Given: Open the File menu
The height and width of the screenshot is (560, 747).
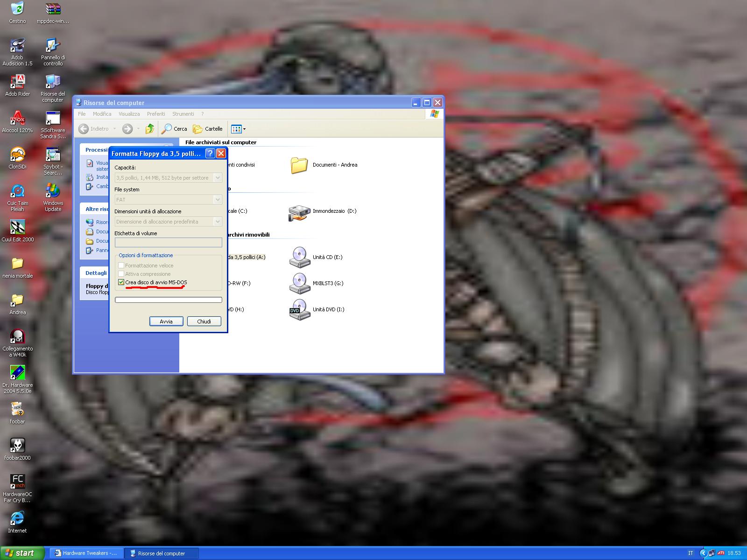Looking at the screenshot, I should click(x=82, y=114).
